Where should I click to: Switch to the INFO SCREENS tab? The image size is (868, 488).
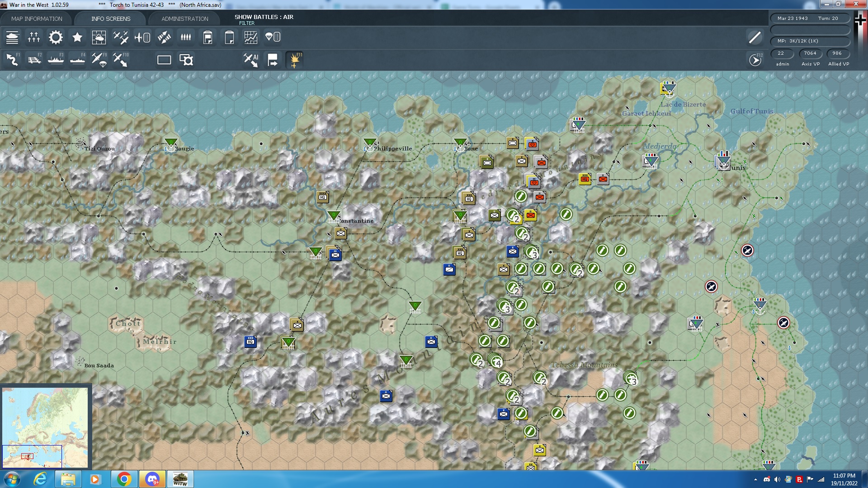point(110,19)
